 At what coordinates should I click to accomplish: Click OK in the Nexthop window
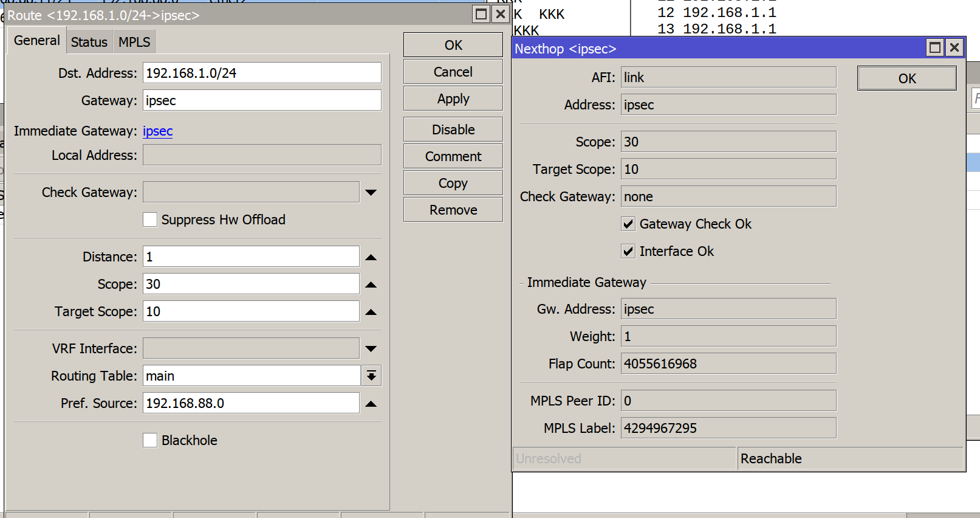click(907, 78)
